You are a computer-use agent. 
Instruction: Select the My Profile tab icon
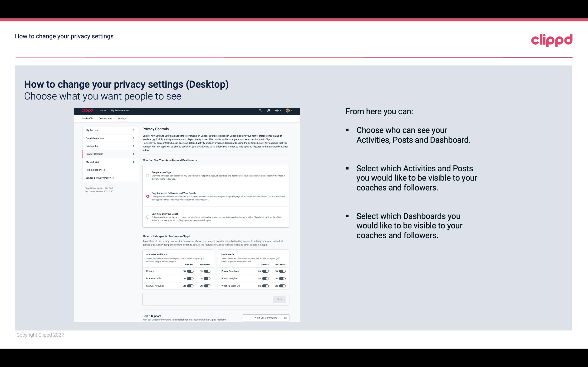(x=87, y=119)
